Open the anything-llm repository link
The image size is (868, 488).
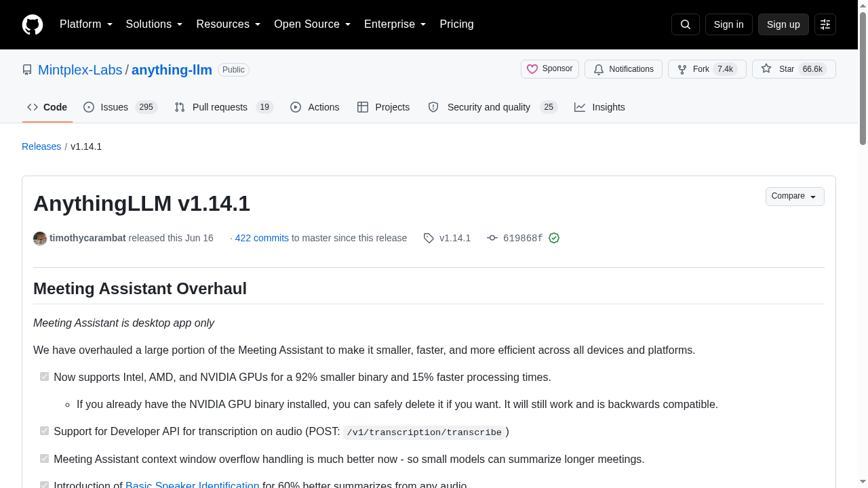(x=172, y=70)
